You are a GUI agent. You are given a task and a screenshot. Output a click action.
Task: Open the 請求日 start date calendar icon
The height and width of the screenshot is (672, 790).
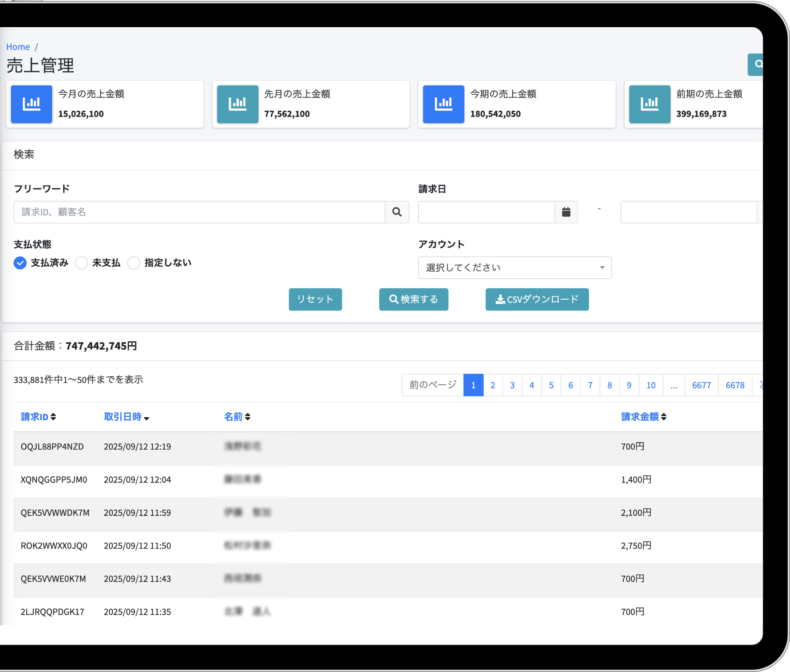click(x=566, y=212)
